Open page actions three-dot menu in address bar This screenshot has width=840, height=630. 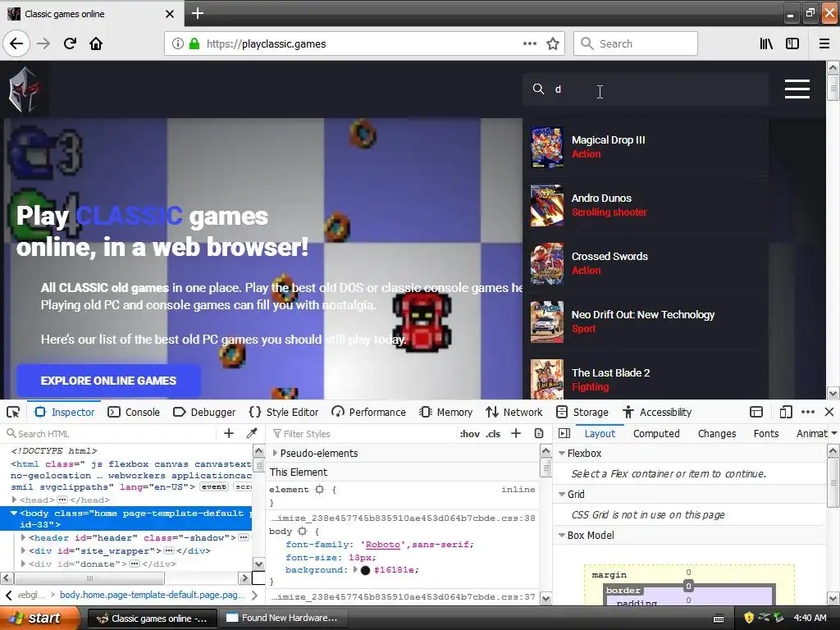(x=529, y=43)
